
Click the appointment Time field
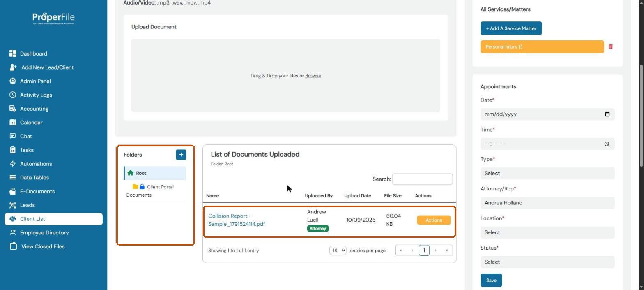(x=547, y=144)
